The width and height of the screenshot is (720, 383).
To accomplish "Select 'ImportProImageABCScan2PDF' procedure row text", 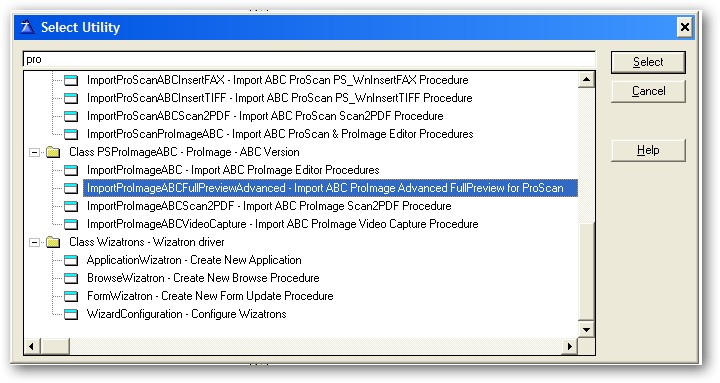I will pos(269,206).
